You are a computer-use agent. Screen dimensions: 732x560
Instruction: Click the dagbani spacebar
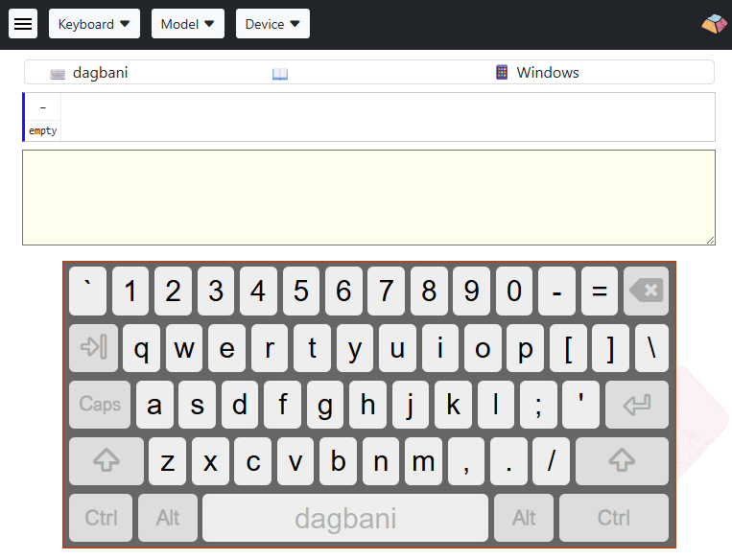click(345, 518)
